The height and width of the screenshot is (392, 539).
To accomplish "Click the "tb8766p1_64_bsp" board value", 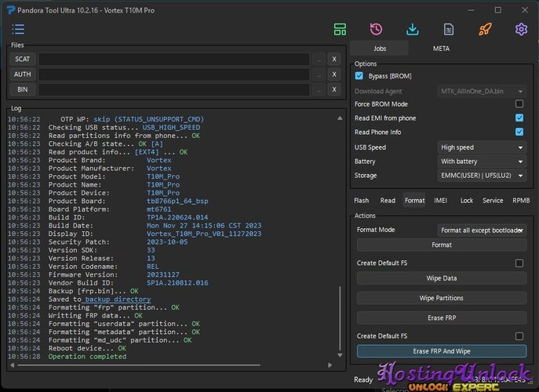I will pos(177,201).
